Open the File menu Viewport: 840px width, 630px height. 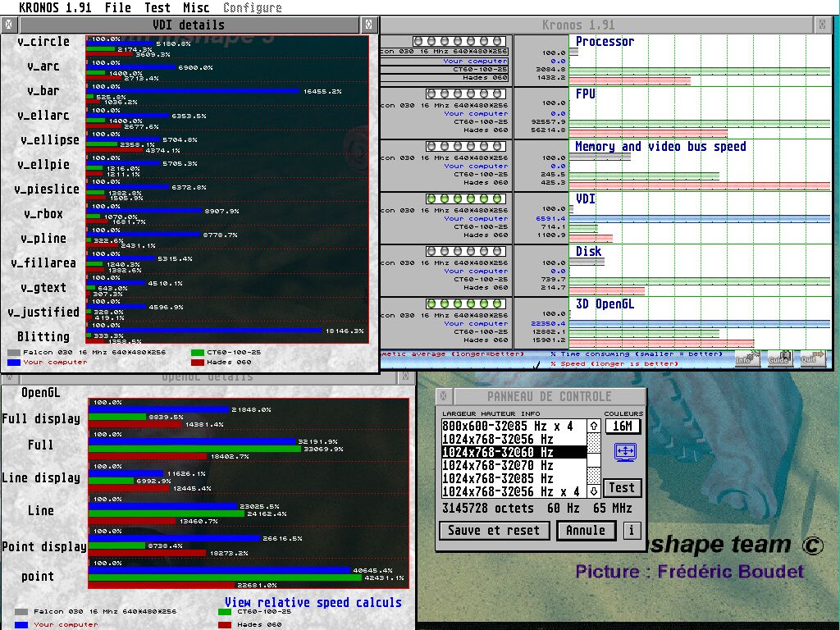click(x=117, y=7)
